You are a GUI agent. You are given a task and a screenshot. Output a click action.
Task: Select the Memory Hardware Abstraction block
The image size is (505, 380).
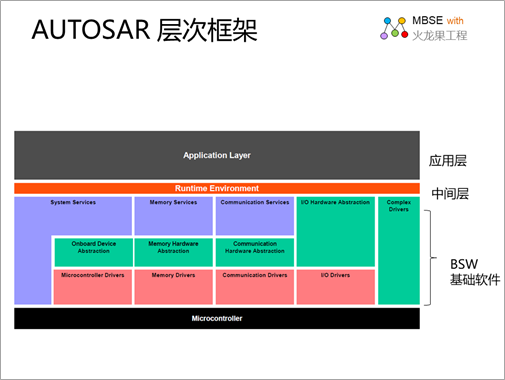pyautogui.click(x=173, y=252)
